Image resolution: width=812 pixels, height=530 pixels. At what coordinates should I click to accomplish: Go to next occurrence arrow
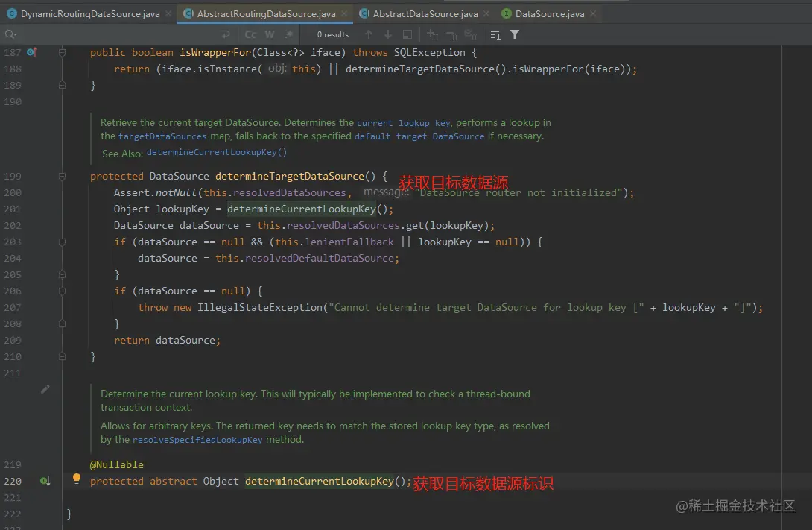387,34
